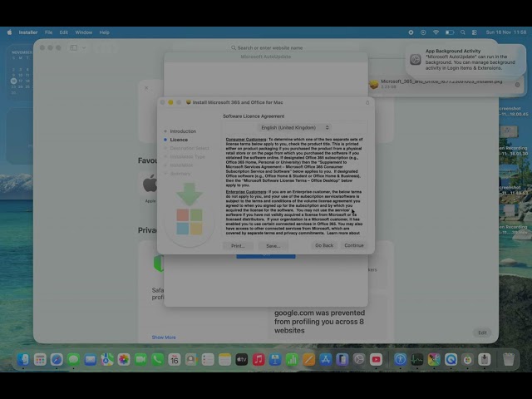The image size is (532, 399).
Task: Open Reminders from the Dock
Action: coord(208,360)
